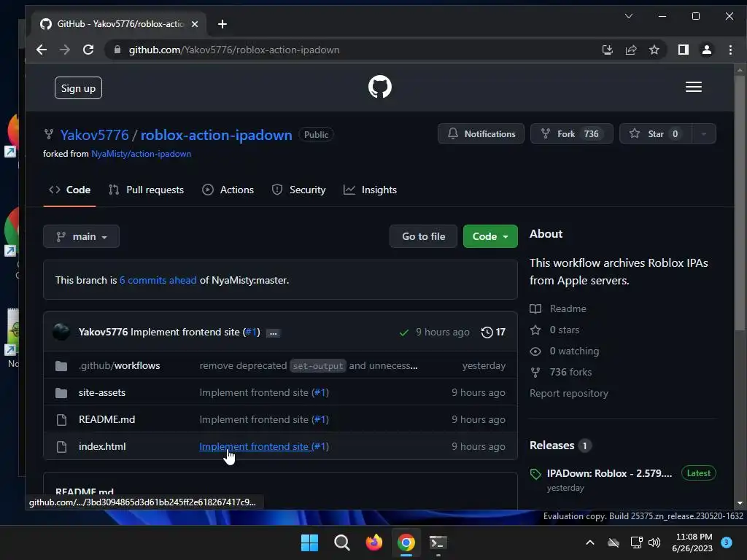Click the Yakov5776 avatar in the commit row
The width and height of the screenshot is (747, 560).
(x=61, y=332)
